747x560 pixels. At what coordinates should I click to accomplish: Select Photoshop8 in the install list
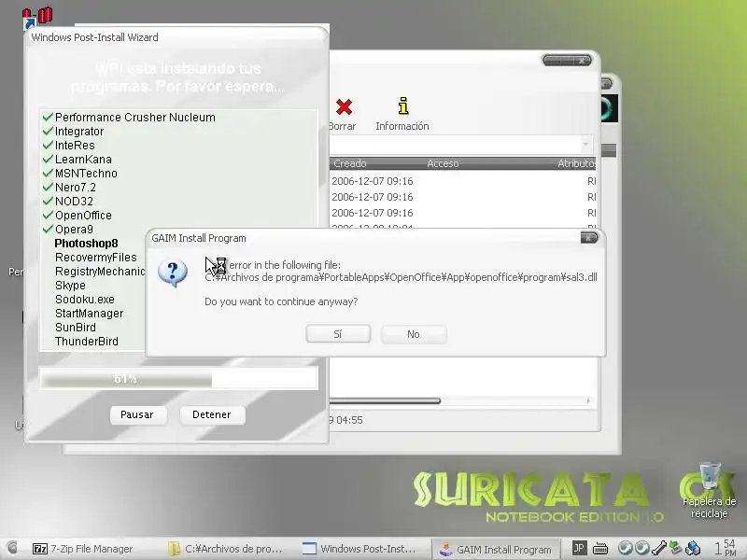[x=86, y=244]
